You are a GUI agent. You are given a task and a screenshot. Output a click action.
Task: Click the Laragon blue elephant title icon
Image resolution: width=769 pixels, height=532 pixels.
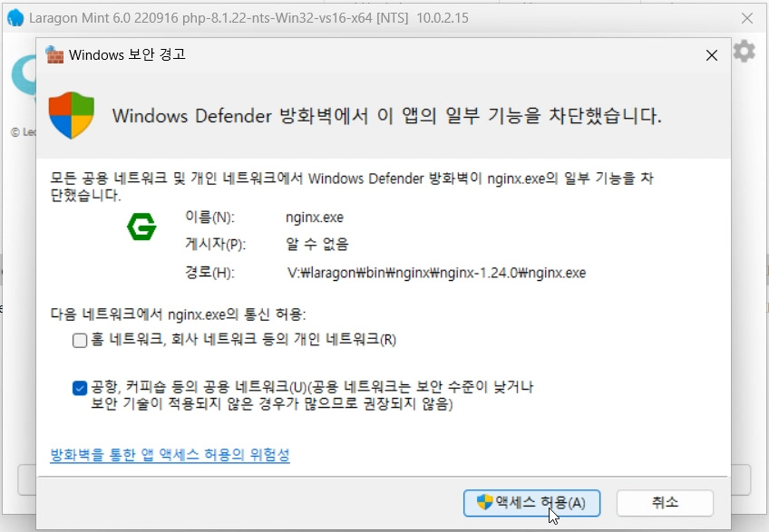coord(15,18)
